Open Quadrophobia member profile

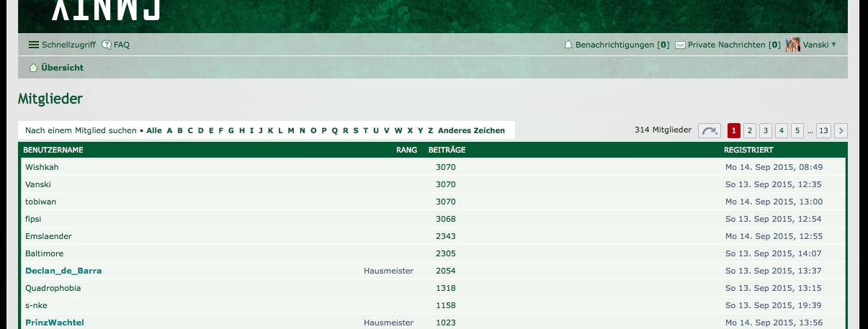[x=53, y=288]
